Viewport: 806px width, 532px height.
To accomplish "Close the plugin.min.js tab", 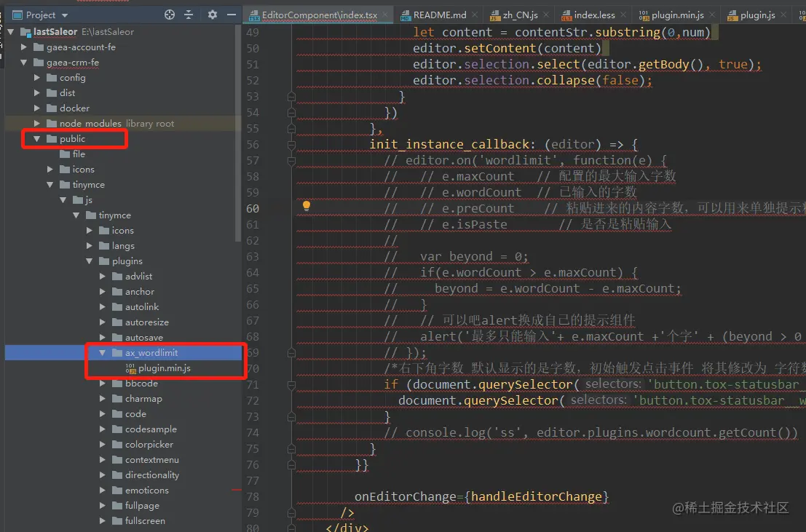I will (711, 15).
